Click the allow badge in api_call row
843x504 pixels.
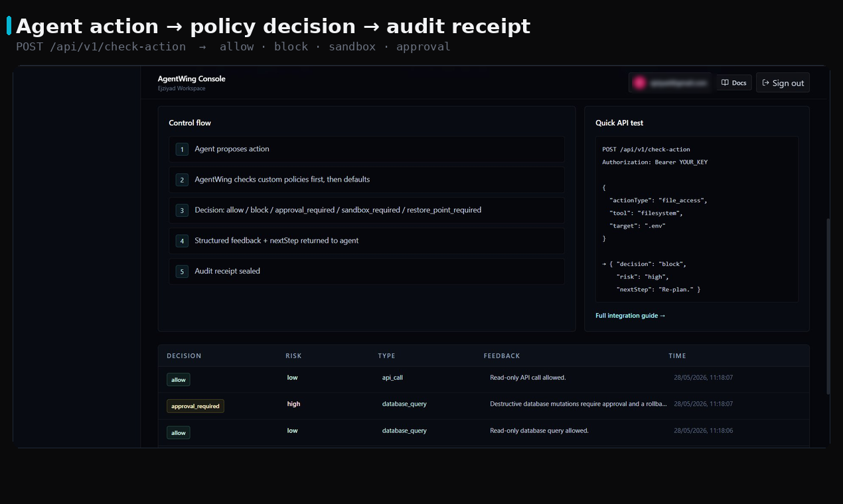pos(179,380)
